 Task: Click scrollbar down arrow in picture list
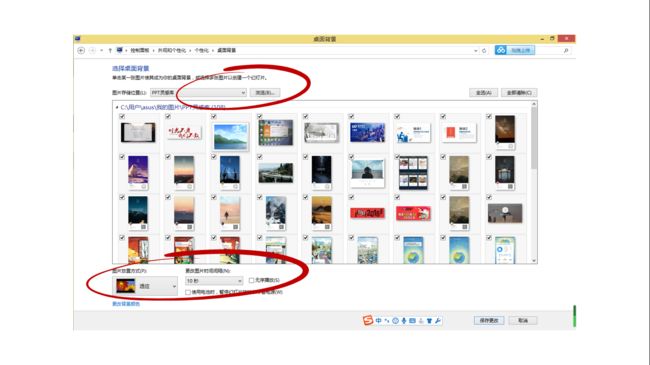(x=534, y=260)
